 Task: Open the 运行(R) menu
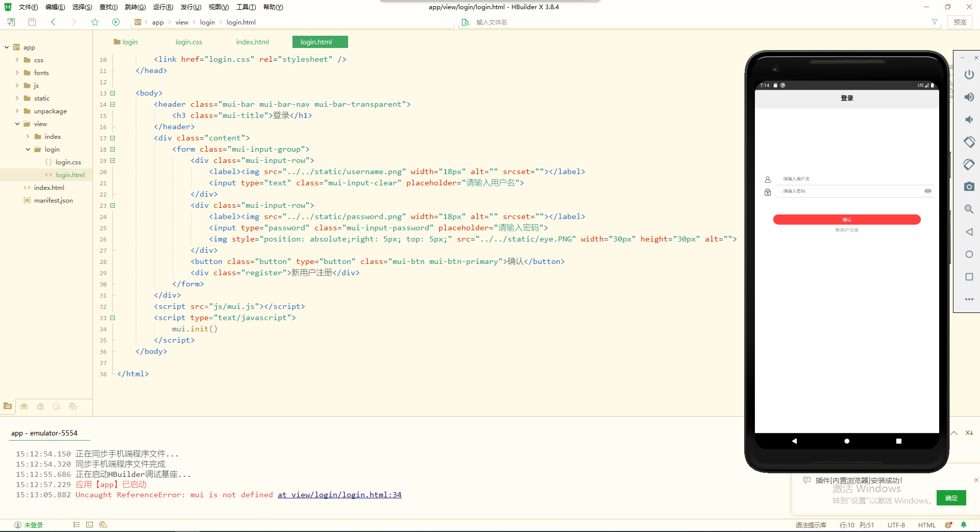163,7
